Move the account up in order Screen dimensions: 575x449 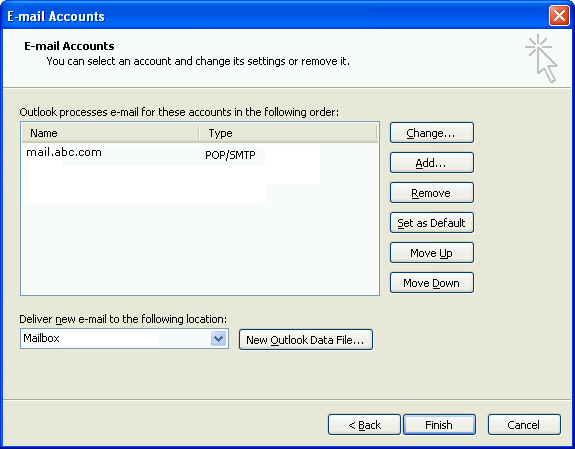point(432,253)
